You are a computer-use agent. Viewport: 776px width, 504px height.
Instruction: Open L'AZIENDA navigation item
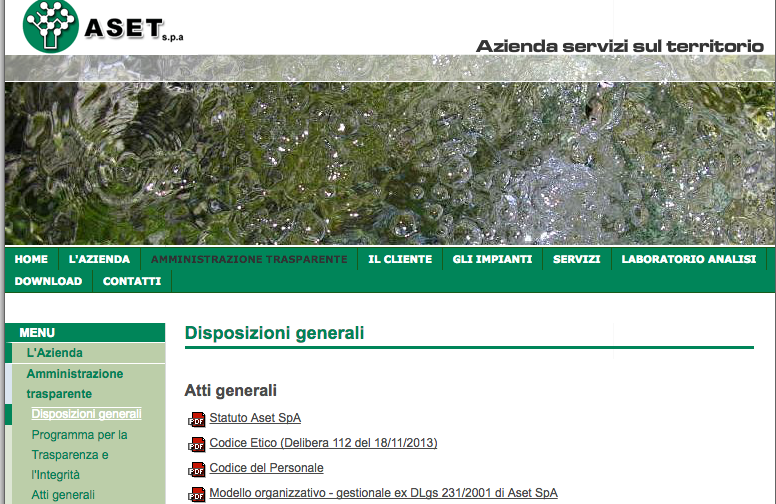tap(99, 259)
